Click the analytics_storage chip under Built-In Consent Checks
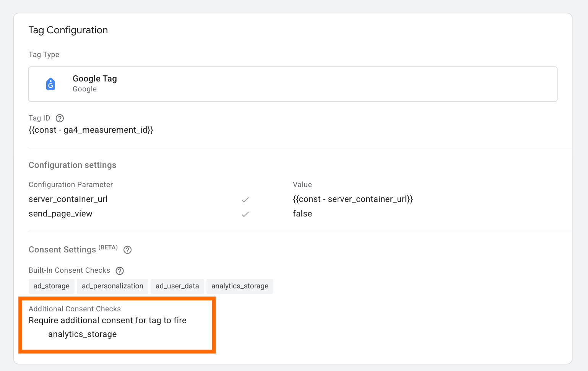Image resolution: width=588 pixels, height=371 pixels. click(240, 286)
